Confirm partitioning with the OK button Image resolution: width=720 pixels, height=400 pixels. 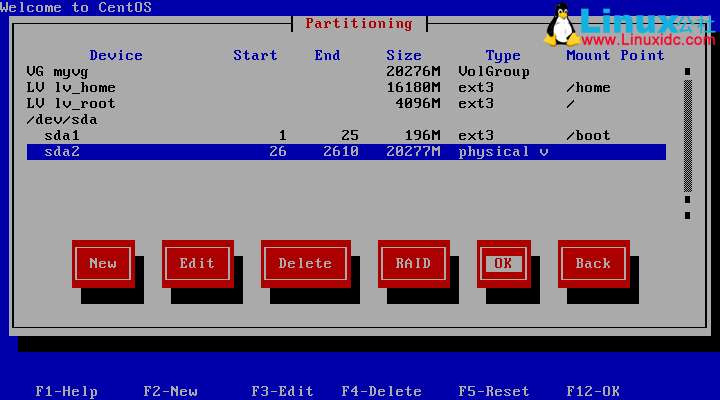pos(504,264)
